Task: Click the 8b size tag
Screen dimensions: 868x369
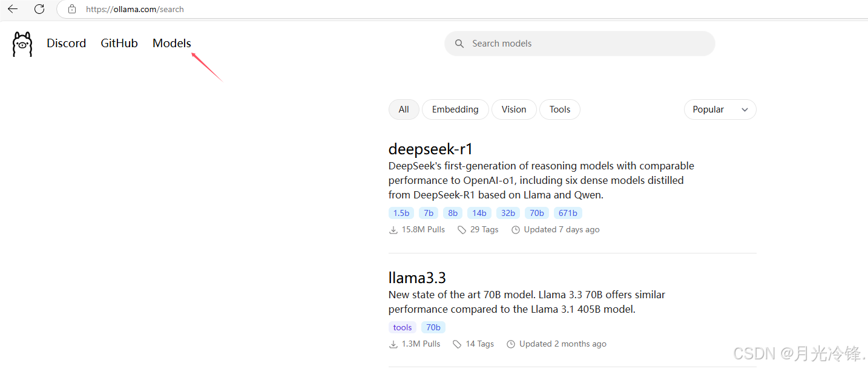Action: coord(453,213)
